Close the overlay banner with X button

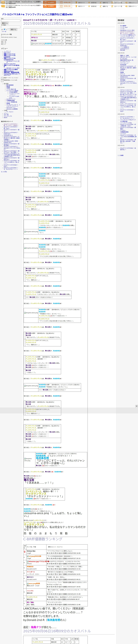point(136,406)
